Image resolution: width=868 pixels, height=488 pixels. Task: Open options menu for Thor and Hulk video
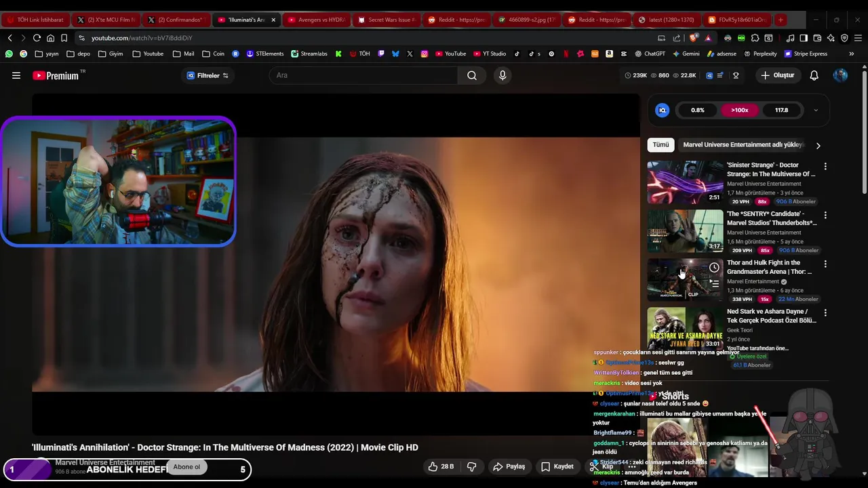click(x=825, y=264)
